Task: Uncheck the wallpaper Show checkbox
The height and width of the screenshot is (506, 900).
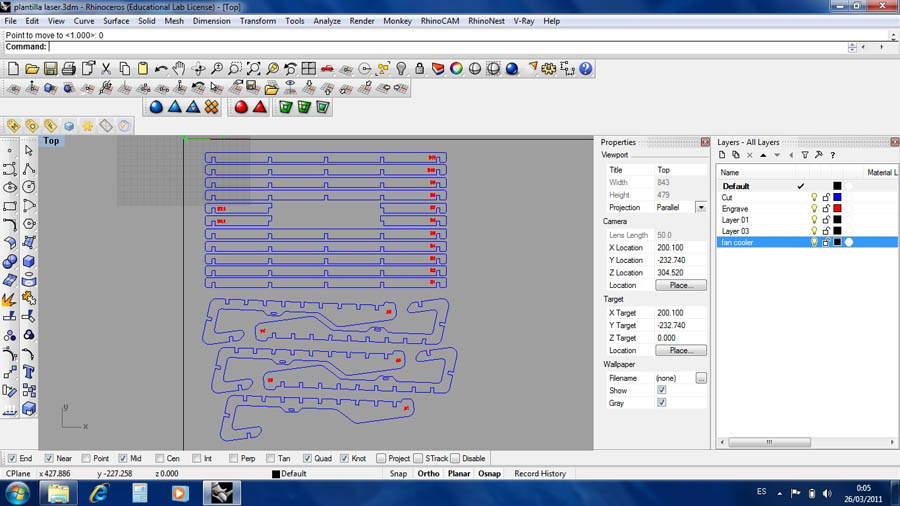Action: point(661,390)
